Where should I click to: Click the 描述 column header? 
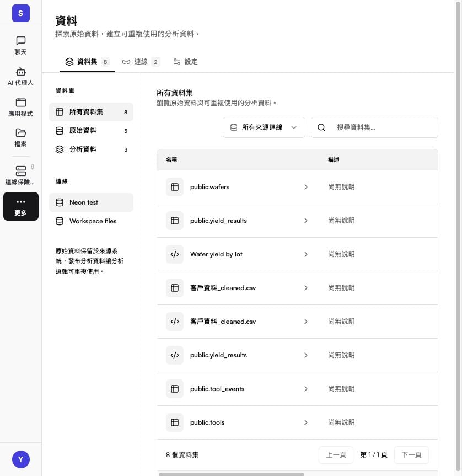click(334, 160)
